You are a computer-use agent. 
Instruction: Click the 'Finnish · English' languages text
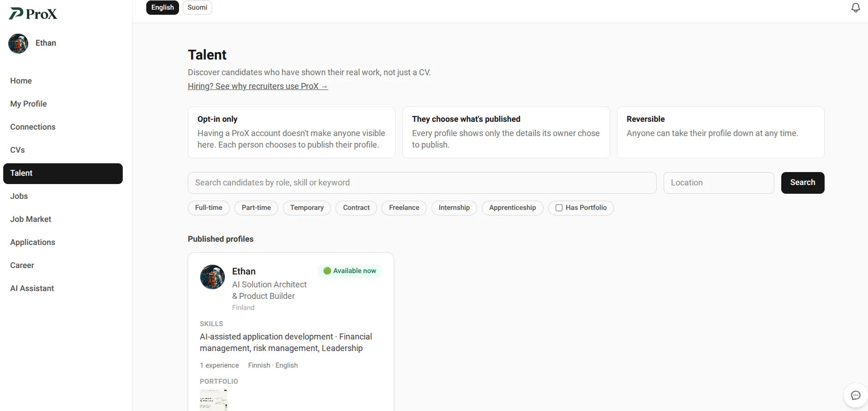pyautogui.click(x=273, y=365)
